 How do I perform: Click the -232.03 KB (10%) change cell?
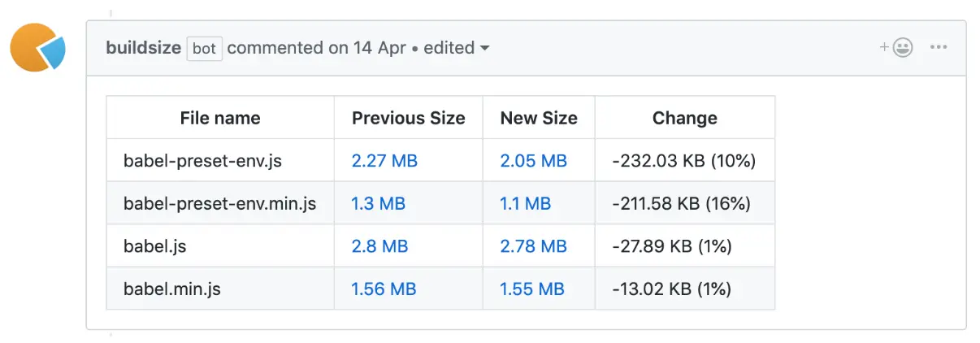point(684,161)
